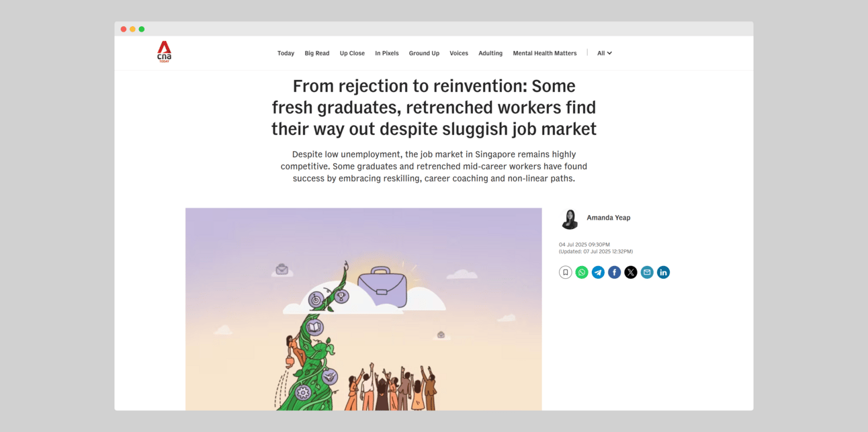Open Amanda Yeap author link
The image size is (868, 432).
click(x=609, y=218)
